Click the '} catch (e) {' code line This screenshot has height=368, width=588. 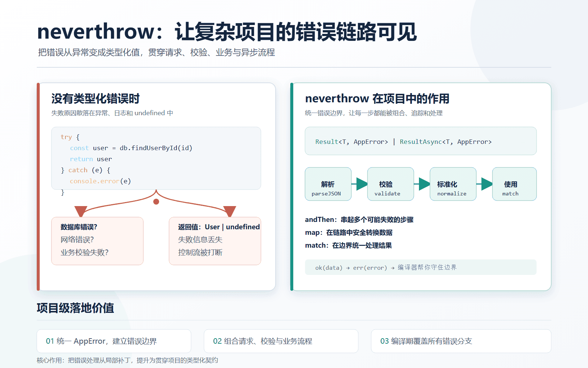point(86,170)
